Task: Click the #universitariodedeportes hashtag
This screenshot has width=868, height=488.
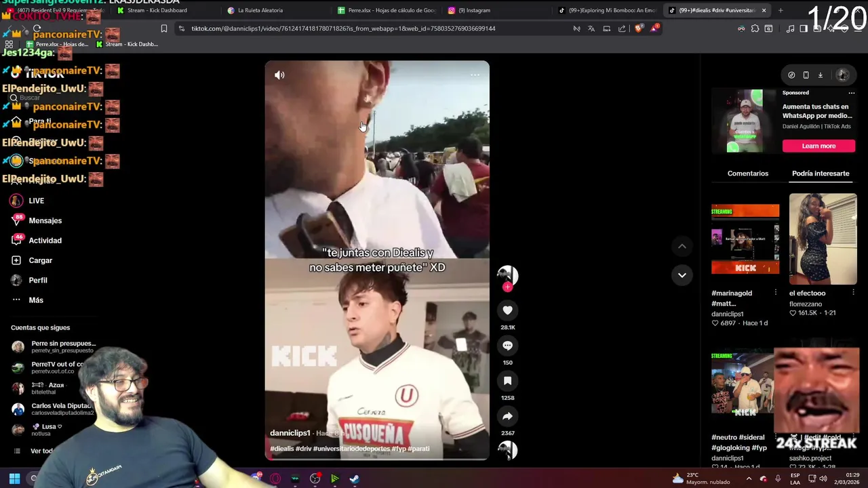Action: (351, 449)
